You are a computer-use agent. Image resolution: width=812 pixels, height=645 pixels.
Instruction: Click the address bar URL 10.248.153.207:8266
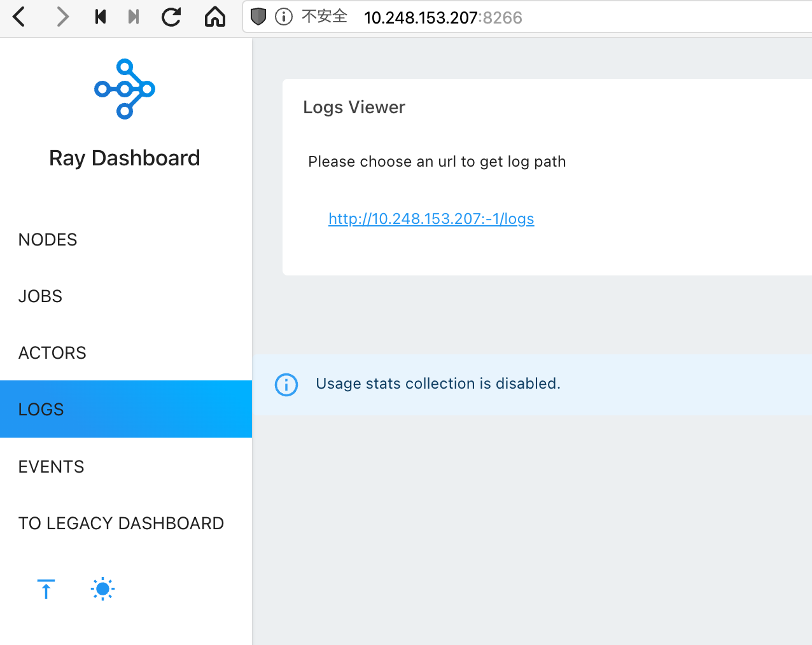(x=443, y=18)
